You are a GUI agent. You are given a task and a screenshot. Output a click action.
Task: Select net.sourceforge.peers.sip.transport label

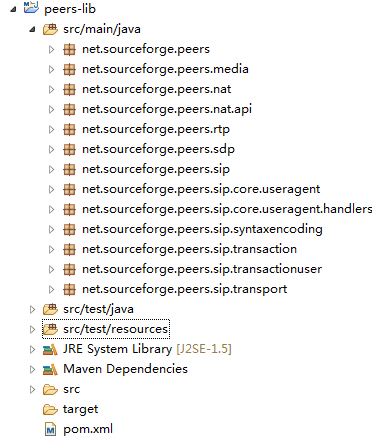[x=185, y=290]
